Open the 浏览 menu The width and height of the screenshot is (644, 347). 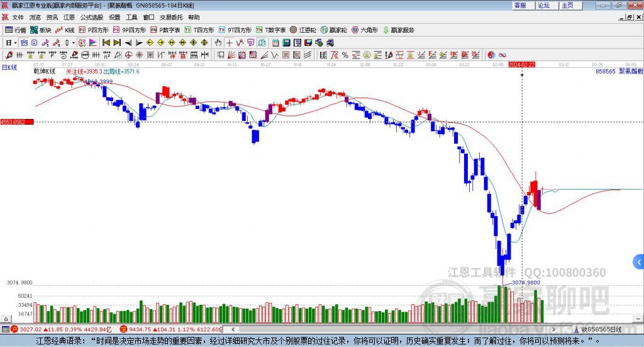[35, 17]
